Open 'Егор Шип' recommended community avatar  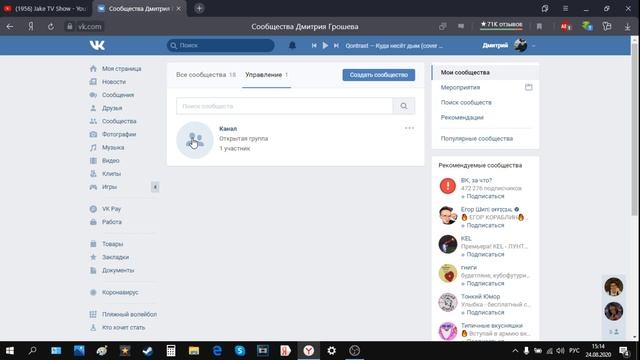pyautogui.click(x=447, y=215)
